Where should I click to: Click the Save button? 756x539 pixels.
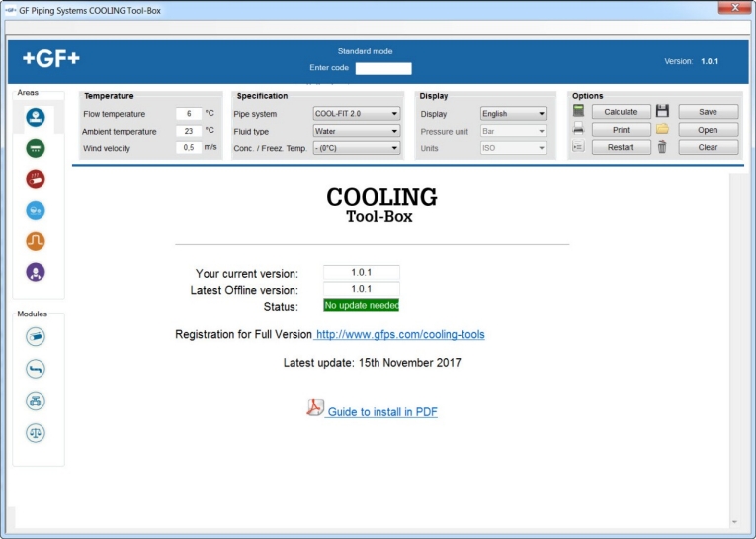709,112
